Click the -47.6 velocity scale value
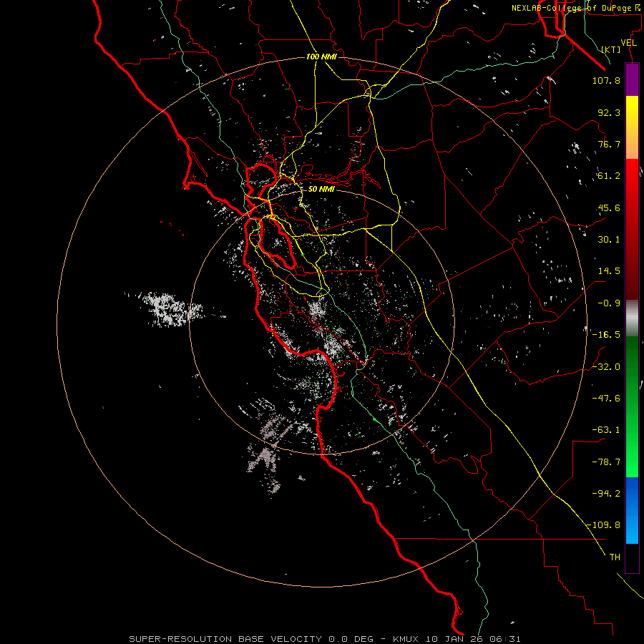644x644 pixels. tap(606, 399)
